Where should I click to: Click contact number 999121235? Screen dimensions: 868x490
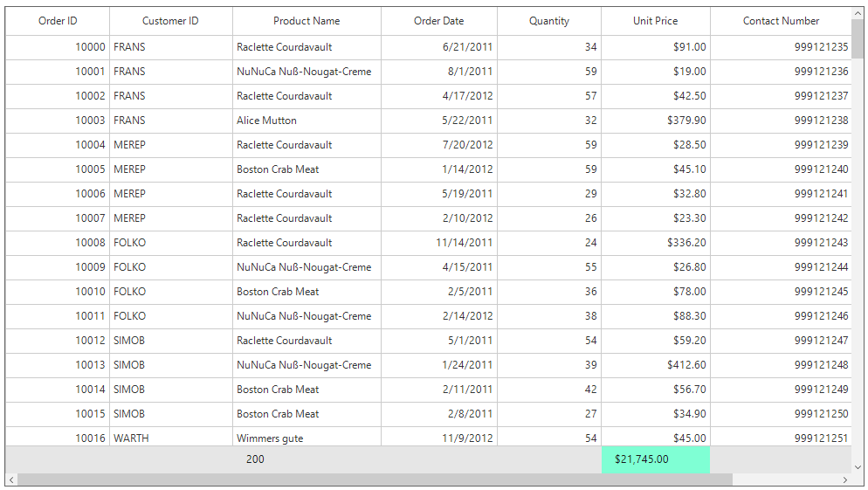[x=781, y=48]
